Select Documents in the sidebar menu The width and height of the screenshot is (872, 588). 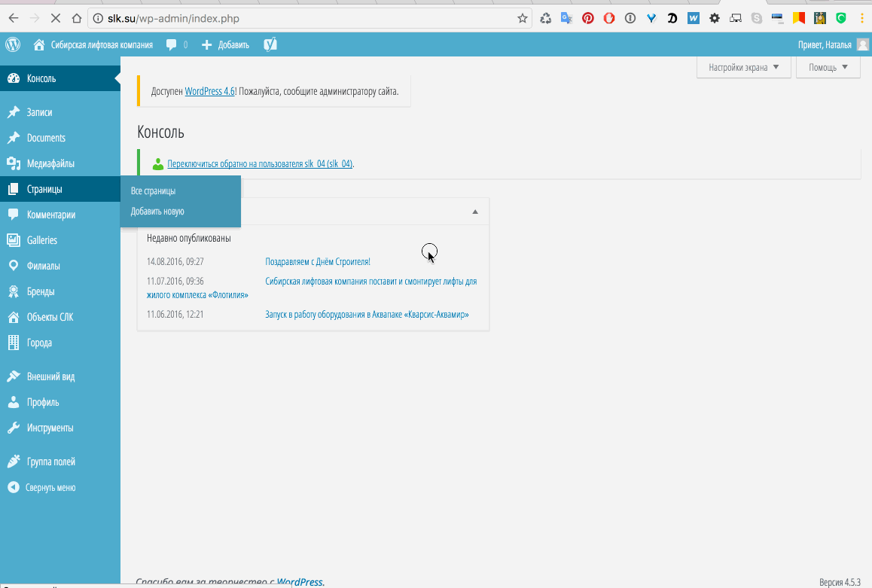click(x=60, y=138)
